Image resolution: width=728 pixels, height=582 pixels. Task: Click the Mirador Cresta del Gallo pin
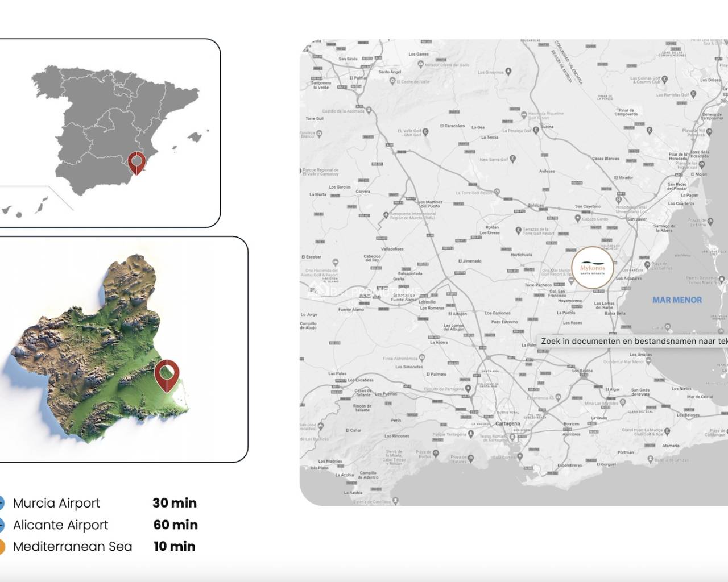420,65
